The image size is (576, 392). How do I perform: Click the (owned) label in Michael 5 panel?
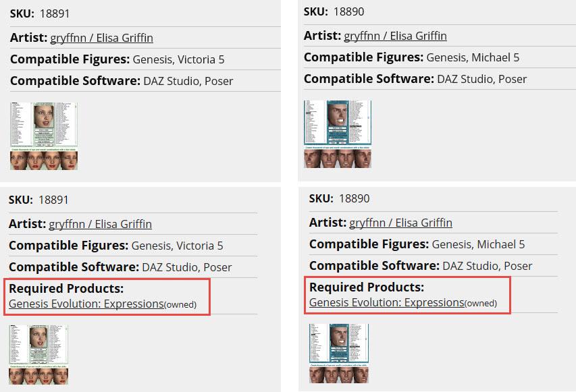coord(481,304)
